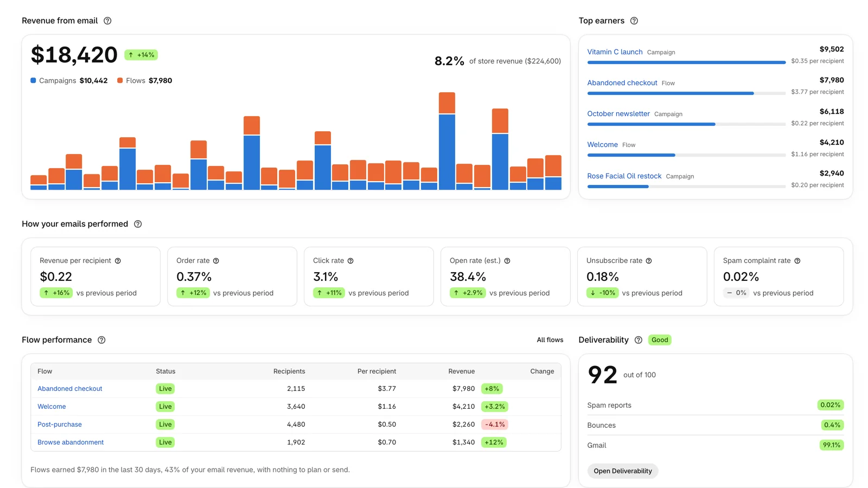Open October newsletter campaign
Viewport: 868px width, 488px height.
tap(618, 114)
